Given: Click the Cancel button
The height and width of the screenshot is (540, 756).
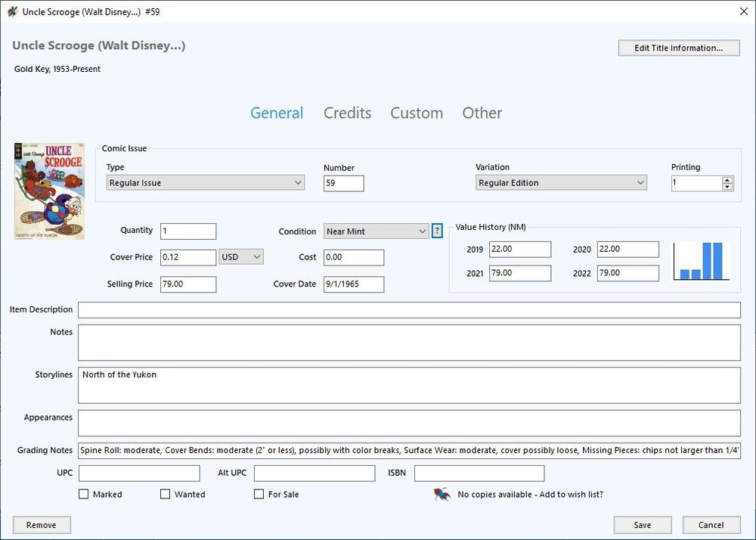Looking at the screenshot, I should [711, 525].
